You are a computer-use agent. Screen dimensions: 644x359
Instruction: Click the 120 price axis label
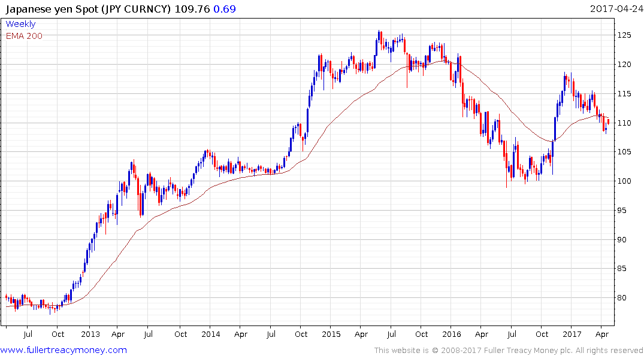click(624, 65)
